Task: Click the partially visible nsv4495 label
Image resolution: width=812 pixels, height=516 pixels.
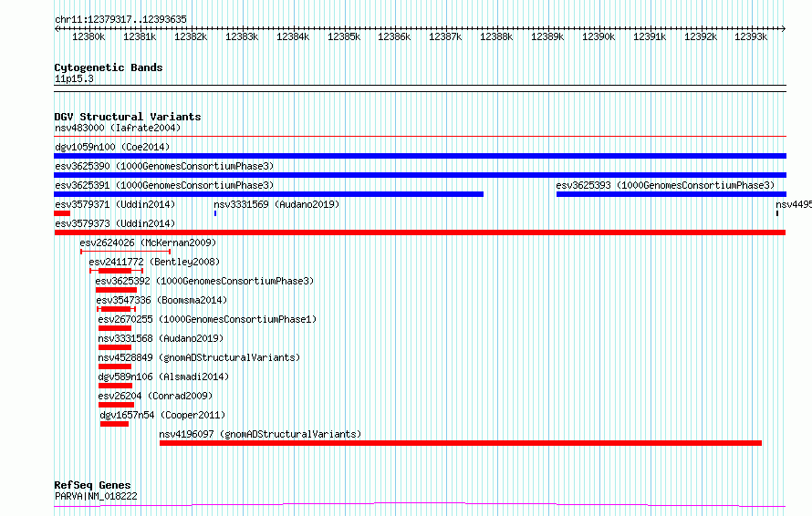Action: click(794, 204)
